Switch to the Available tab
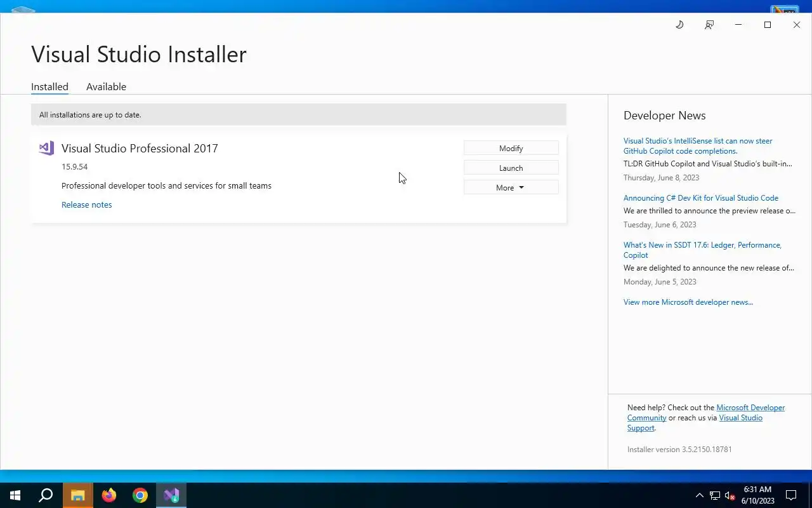The height and width of the screenshot is (508, 812). [x=106, y=87]
